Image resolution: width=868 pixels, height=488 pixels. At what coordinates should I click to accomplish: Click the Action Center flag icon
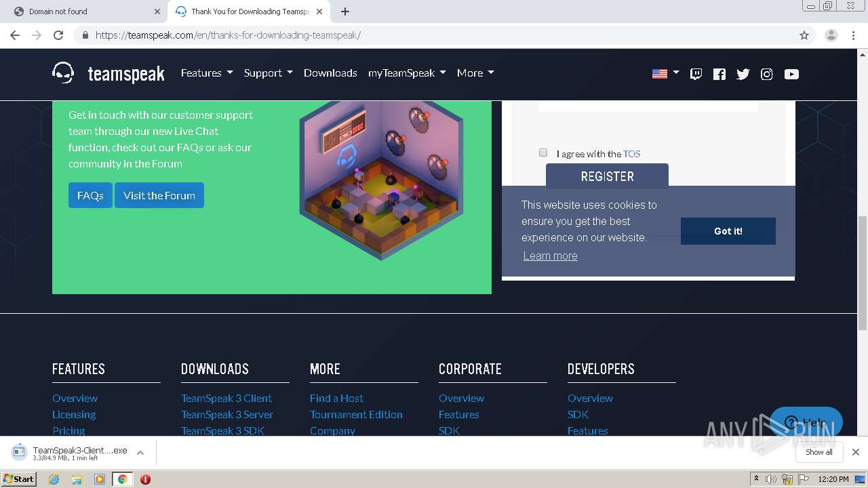click(x=804, y=479)
